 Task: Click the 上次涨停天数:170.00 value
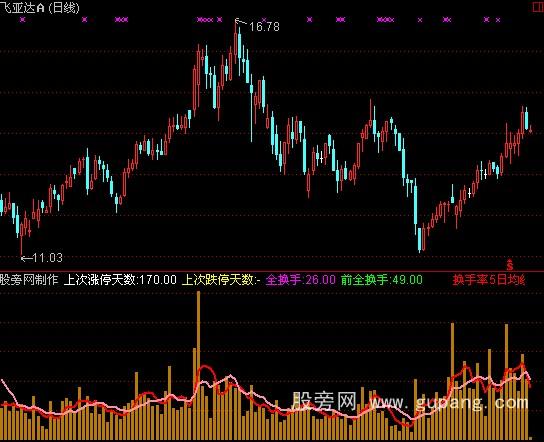(x=120, y=279)
